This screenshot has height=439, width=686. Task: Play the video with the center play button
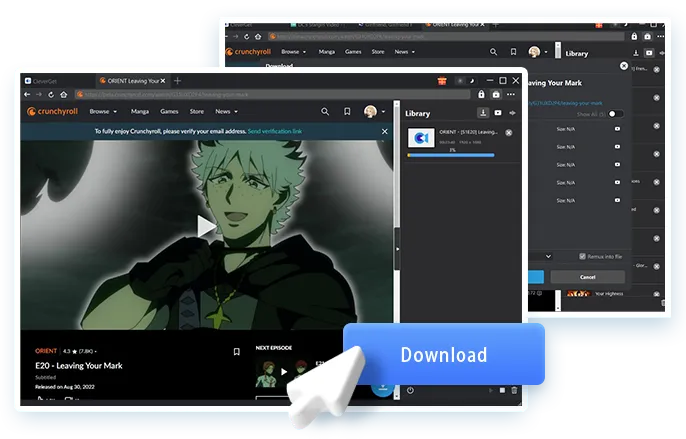pos(206,226)
